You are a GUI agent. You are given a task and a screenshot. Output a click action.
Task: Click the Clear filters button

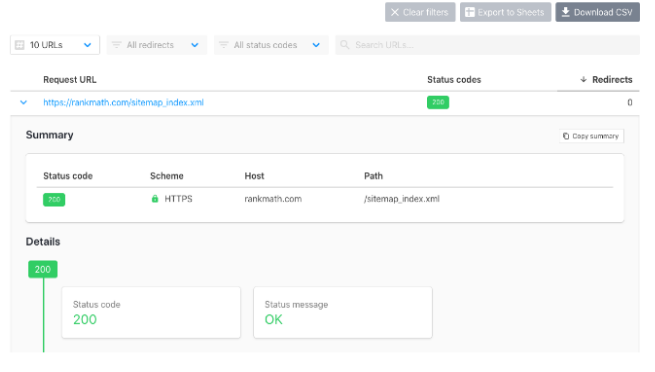point(420,12)
